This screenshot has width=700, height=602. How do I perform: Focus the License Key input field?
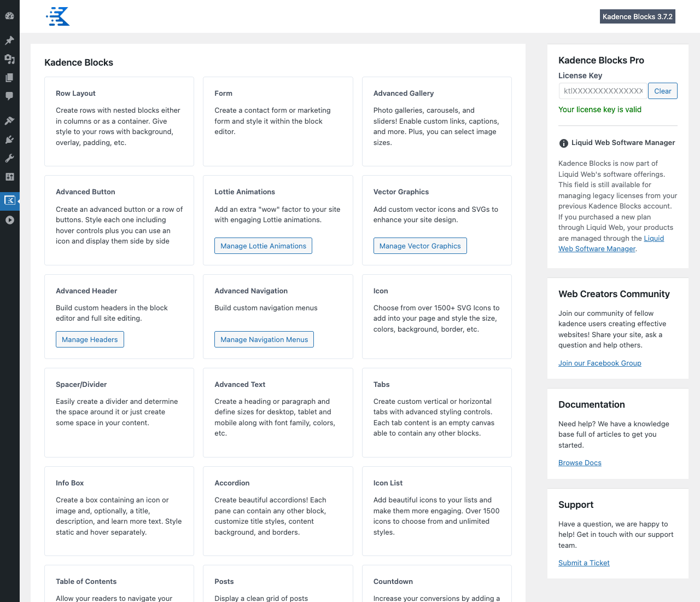603,91
